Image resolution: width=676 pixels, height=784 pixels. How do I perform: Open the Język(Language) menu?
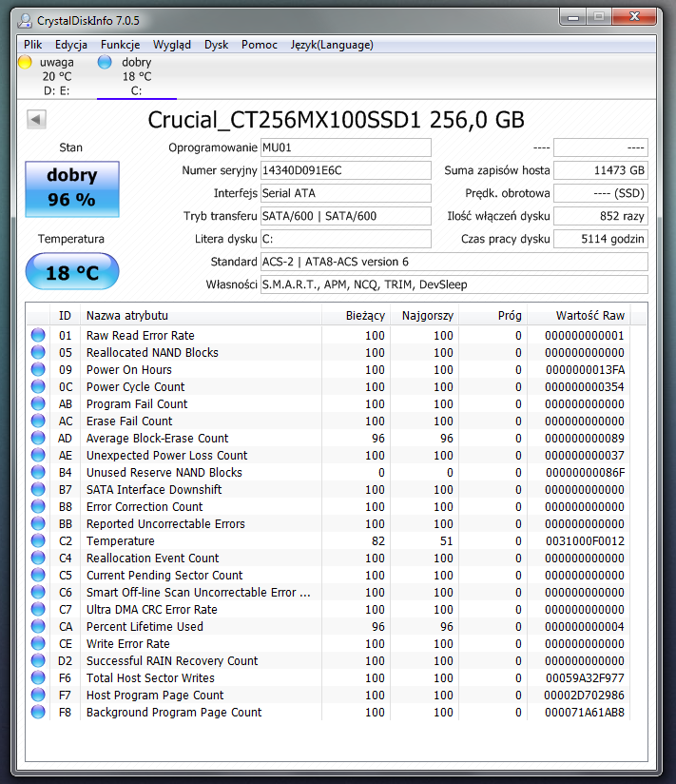[332, 45]
